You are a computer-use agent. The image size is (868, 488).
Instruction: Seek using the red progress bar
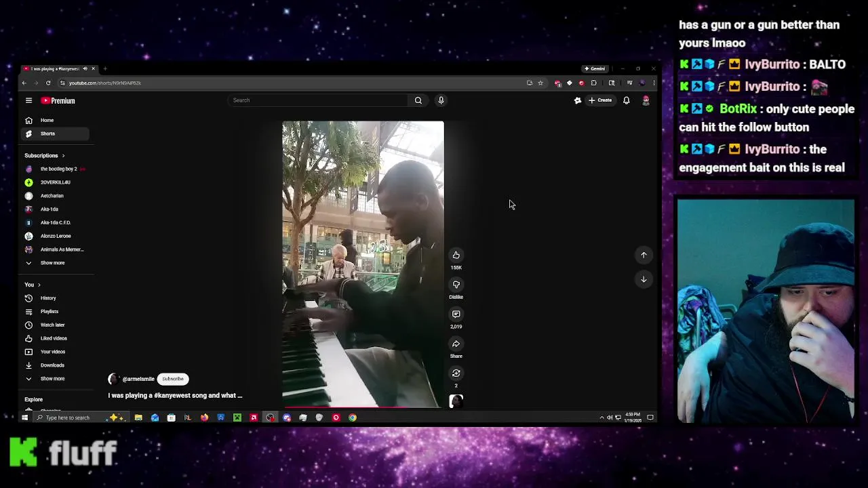(x=363, y=407)
